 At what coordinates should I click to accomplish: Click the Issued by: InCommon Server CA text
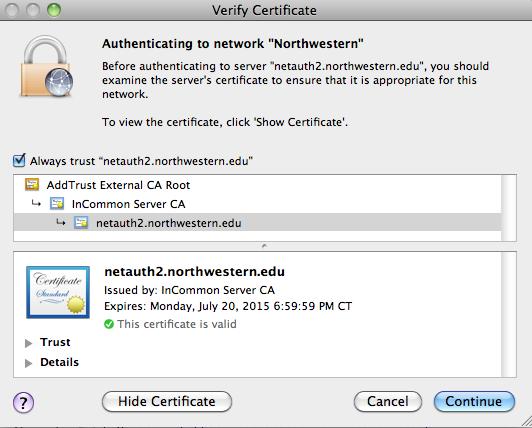tap(189, 290)
